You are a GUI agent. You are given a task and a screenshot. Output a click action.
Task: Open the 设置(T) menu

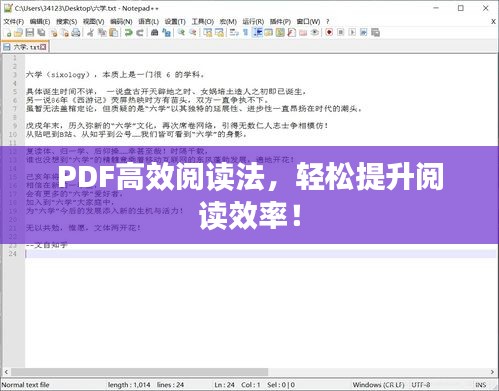click(175, 22)
